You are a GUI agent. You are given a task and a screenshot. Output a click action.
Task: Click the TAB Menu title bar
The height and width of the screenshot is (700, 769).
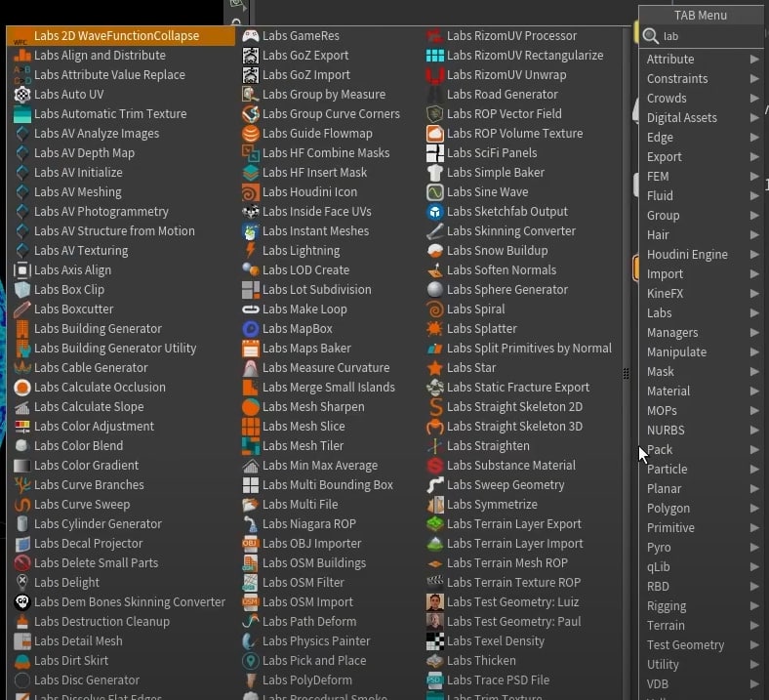(x=701, y=16)
